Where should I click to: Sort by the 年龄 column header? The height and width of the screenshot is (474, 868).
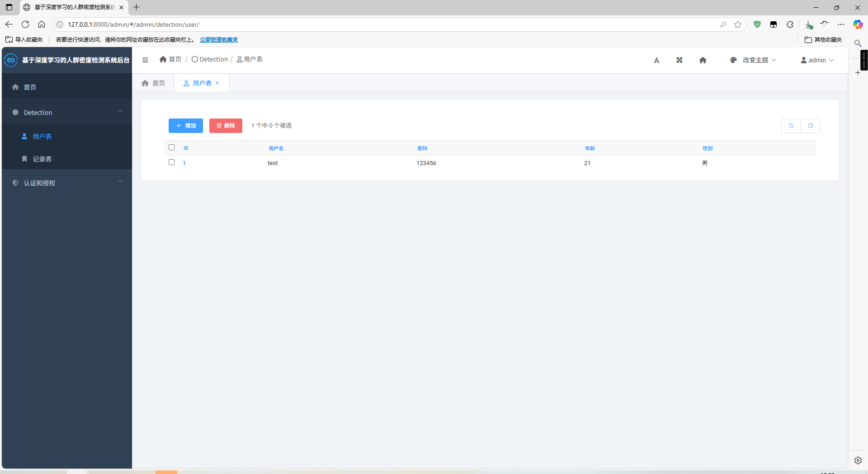[x=590, y=148]
